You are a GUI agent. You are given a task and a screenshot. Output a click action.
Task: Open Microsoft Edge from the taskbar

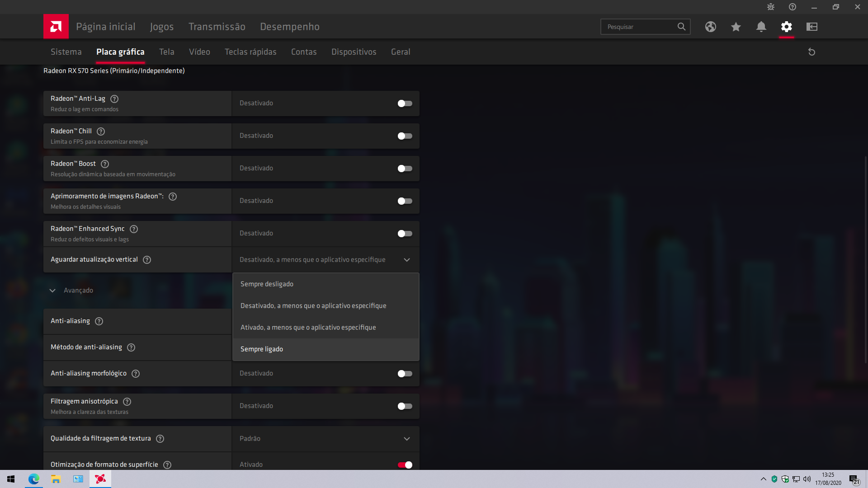[x=34, y=479]
